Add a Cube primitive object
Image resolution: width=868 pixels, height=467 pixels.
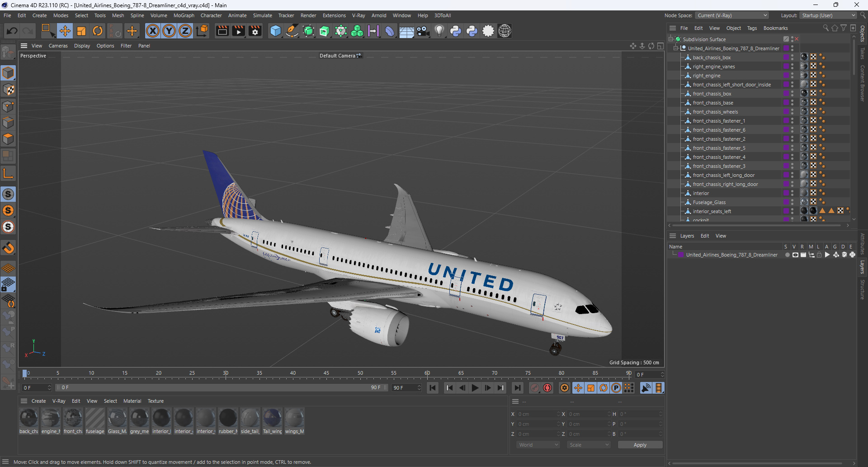pos(275,31)
